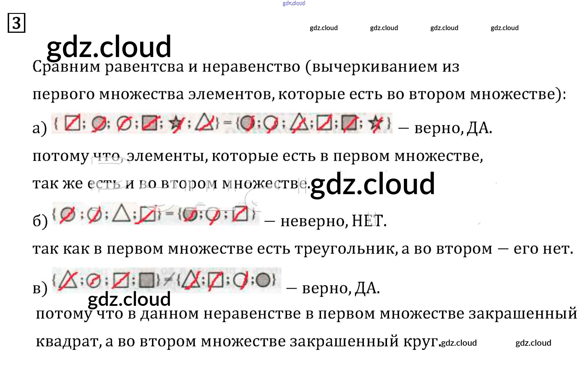Image resolution: width=588 pixels, height=375 pixels.
Task: Click the boxed number 3 at the top left
Action: click(17, 23)
